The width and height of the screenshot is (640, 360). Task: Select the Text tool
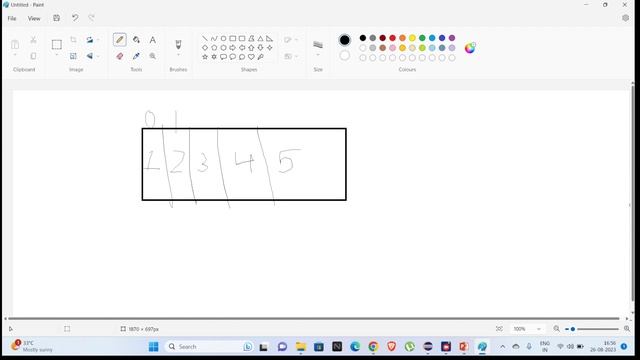coord(153,40)
